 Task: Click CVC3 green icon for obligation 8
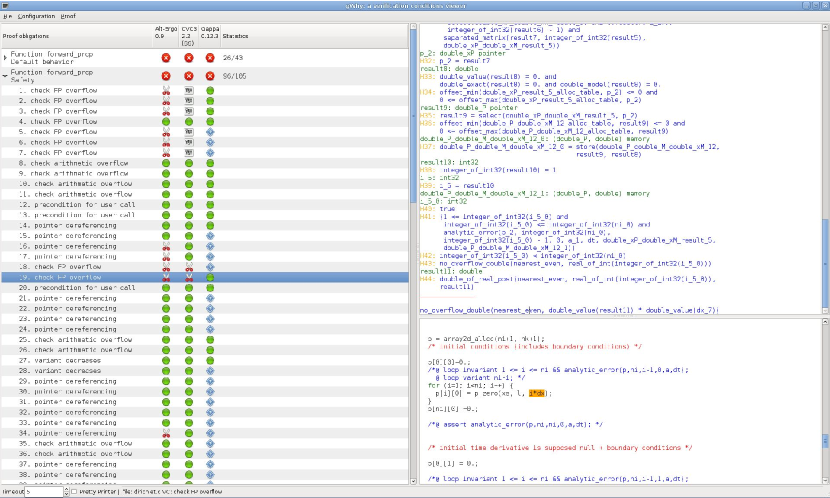188,163
